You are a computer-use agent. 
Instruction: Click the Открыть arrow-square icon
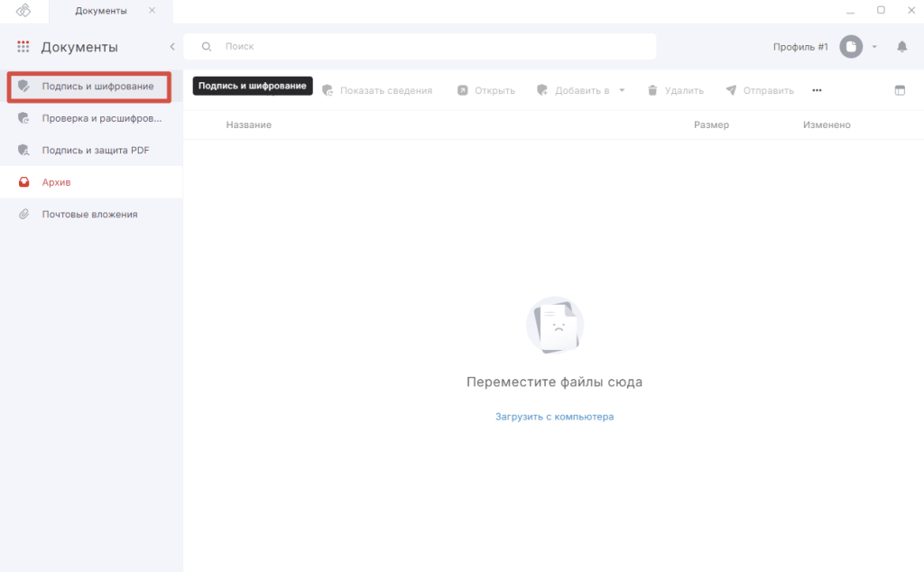[463, 90]
